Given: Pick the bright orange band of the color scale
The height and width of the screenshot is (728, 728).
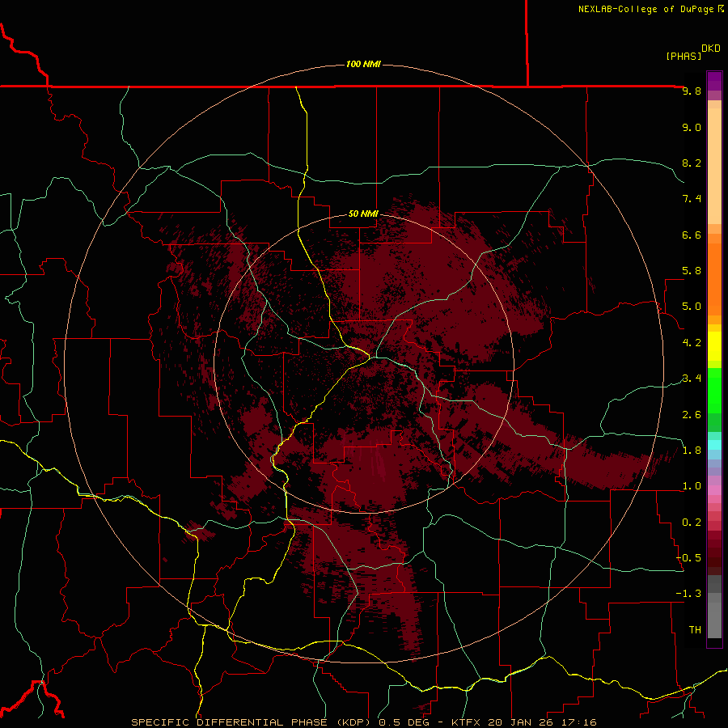Looking at the screenshot, I should 714,280.
